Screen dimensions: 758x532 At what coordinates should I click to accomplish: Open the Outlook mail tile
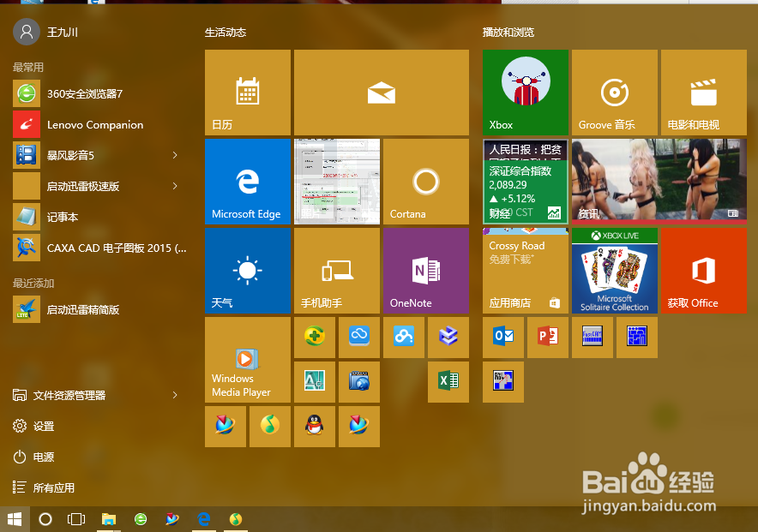[503, 337]
